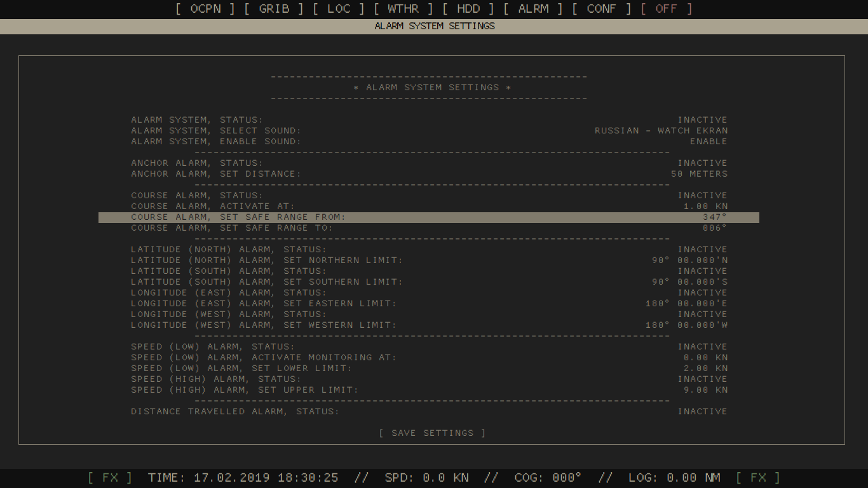Image resolution: width=868 pixels, height=488 pixels.
Task: Select the ALRM alarm menu
Action: click(533, 9)
